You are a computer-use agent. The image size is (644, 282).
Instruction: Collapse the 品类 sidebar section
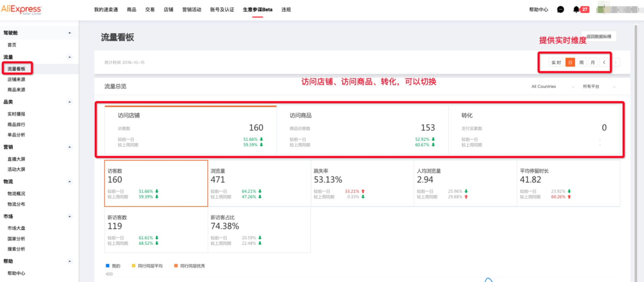[x=70, y=102]
